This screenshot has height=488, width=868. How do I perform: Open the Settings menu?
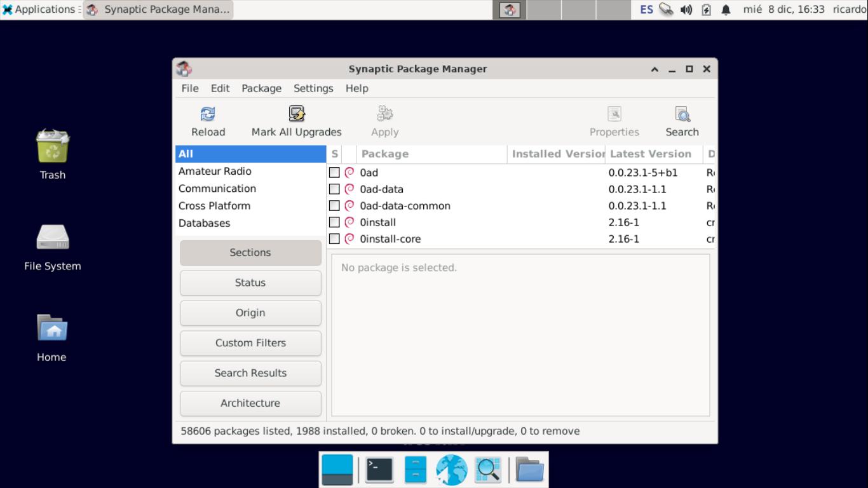313,88
